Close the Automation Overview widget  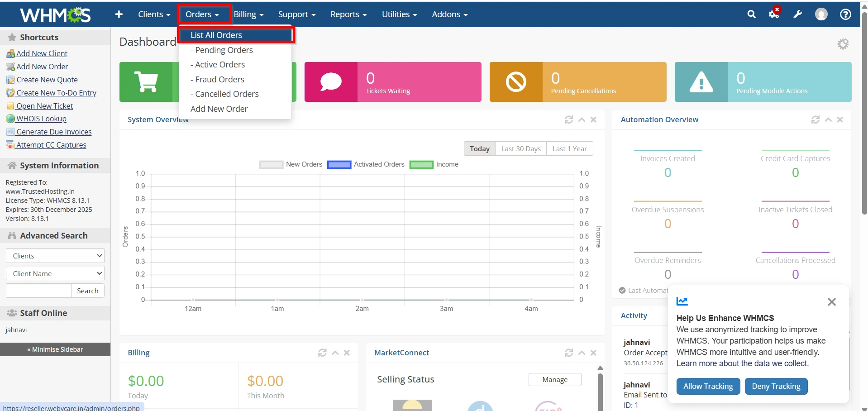click(x=840, y=119)
